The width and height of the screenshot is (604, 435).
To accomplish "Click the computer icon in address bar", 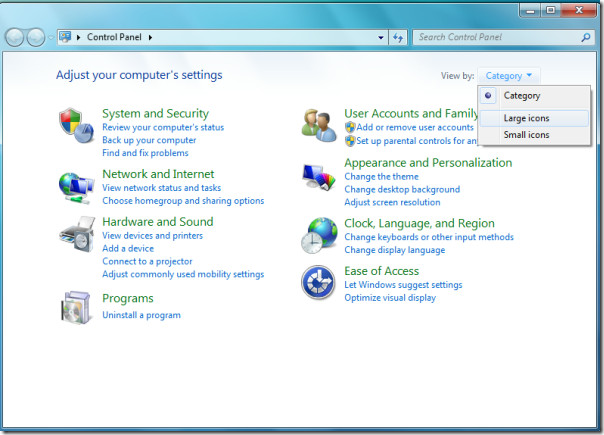I will pyautogui.click(x=65, y=37).
